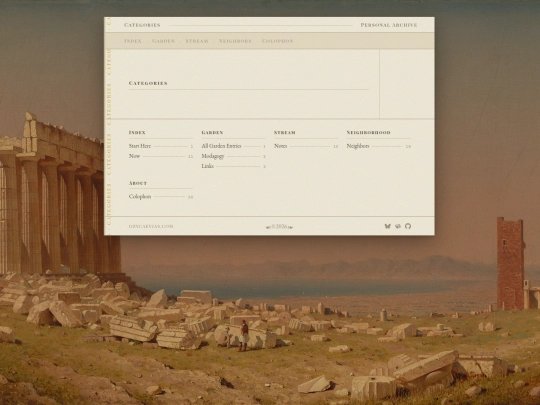Click the Personal Archive title in the header

coord(389,25)
